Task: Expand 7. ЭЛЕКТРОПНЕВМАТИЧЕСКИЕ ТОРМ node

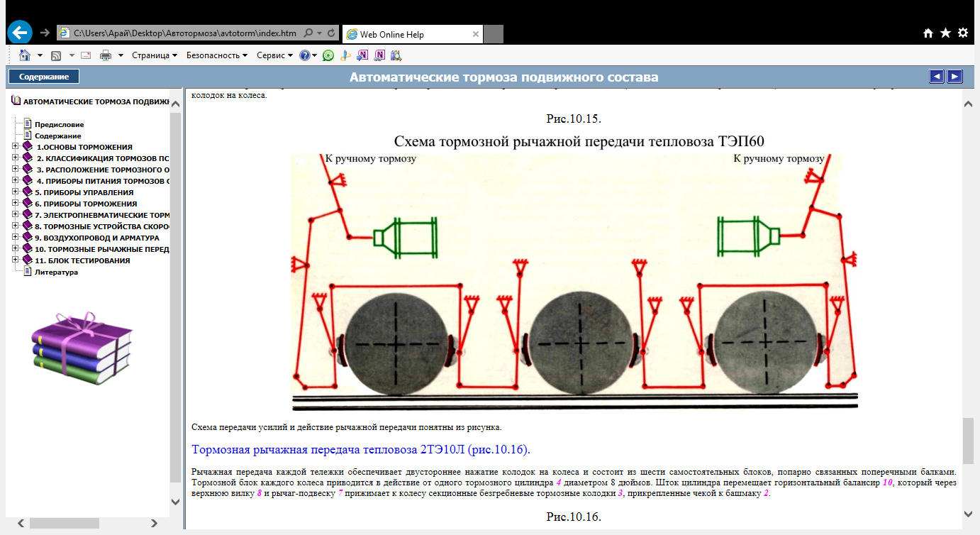Action: pos(16,215)
